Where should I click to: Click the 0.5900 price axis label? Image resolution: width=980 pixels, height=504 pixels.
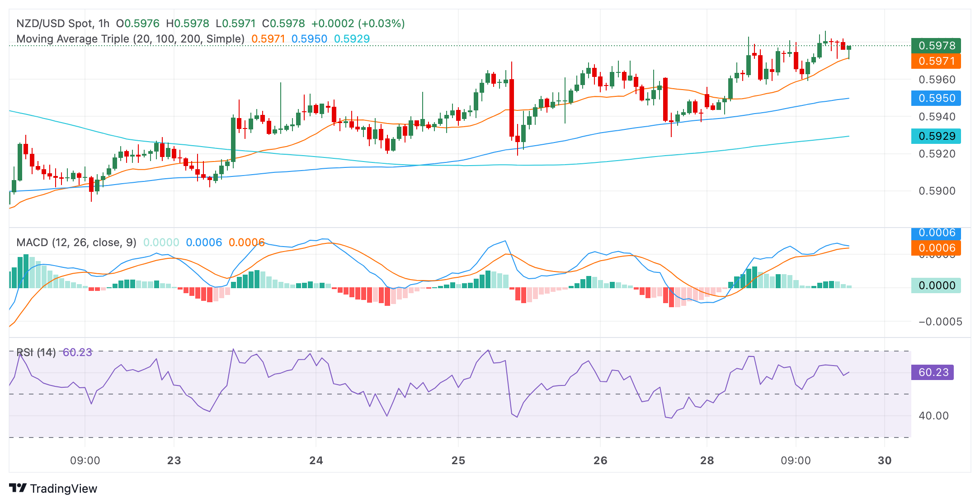[x=937, y=191]
